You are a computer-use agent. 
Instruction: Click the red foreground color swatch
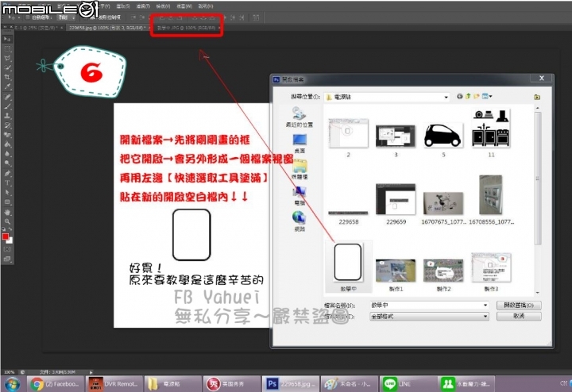pyautogui.click(x=5, y=236)
